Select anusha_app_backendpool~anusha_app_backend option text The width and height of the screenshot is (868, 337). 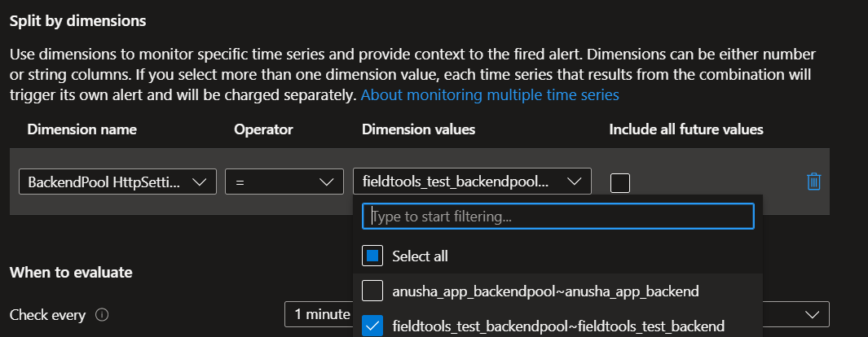545,291
